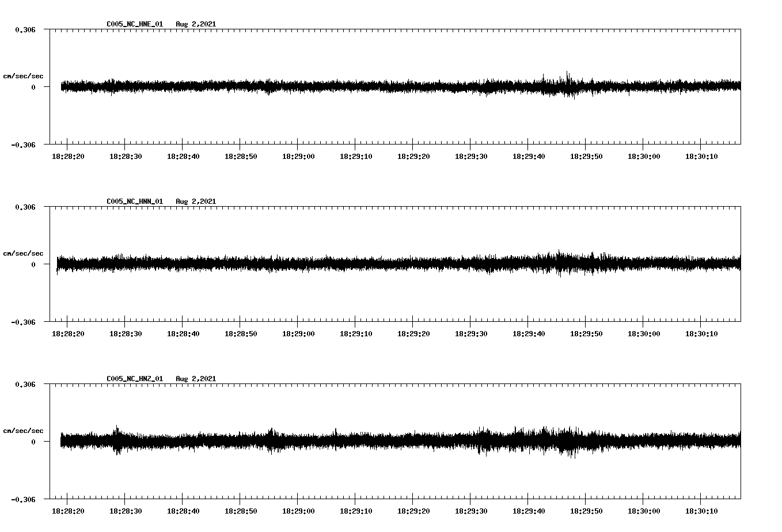Click 18:30:10 time label under HNE plot
Image resolution: width=782 pixels, height=532 pixels.
click(701, 156)
